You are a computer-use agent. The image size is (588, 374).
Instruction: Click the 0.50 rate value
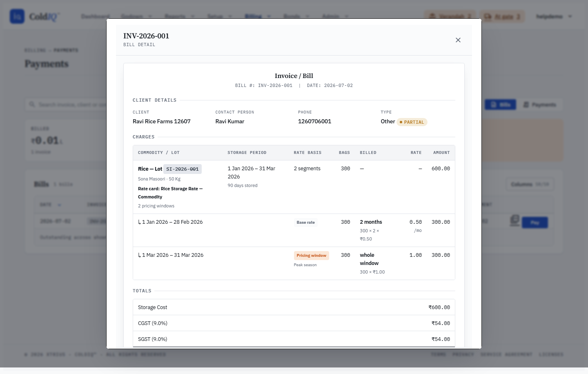point(416,222)
